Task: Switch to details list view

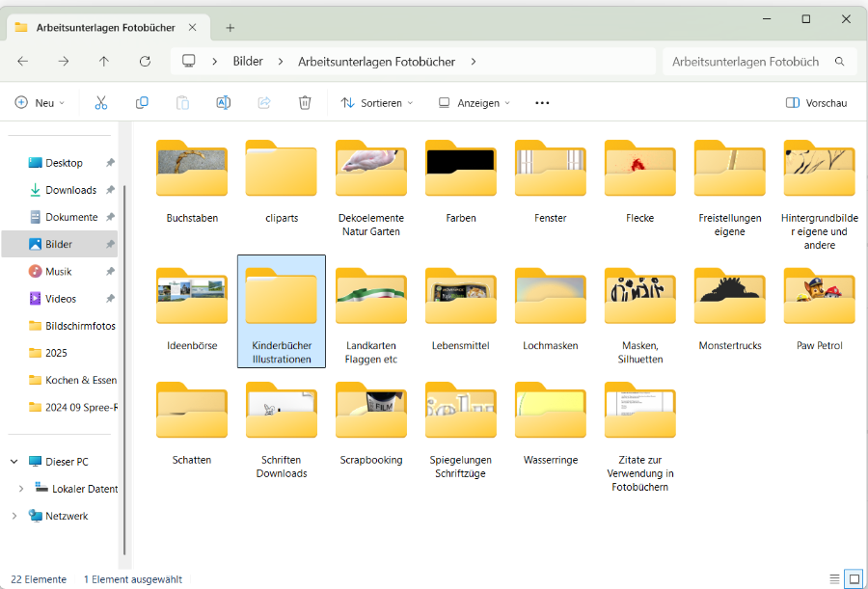Action: point(834,579)
